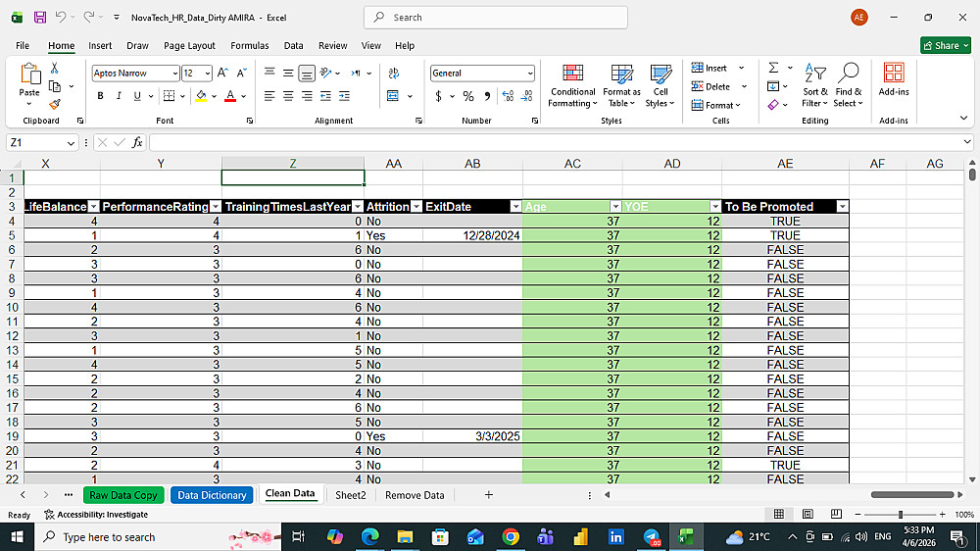Screen dimensions: 980x551
Task: Open the font size dropdown
Action: tap(208, 74)
